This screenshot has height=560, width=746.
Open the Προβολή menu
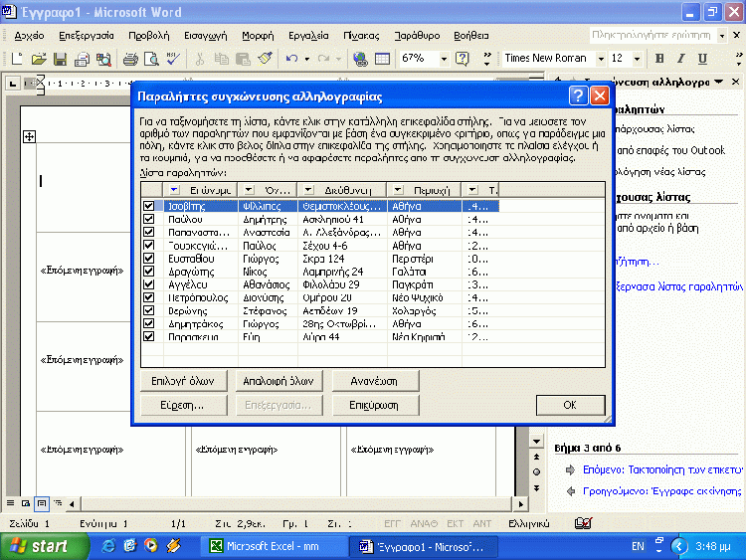148,36
